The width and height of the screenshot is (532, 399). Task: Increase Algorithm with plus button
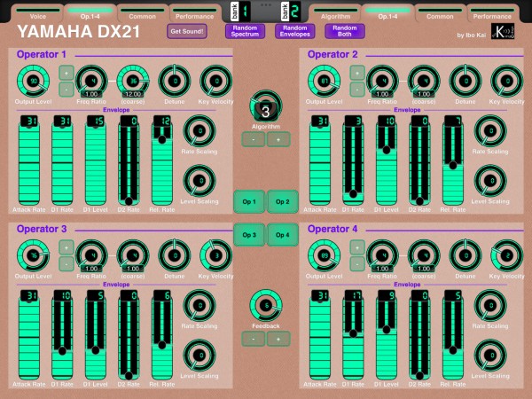[x=278, y=139]
